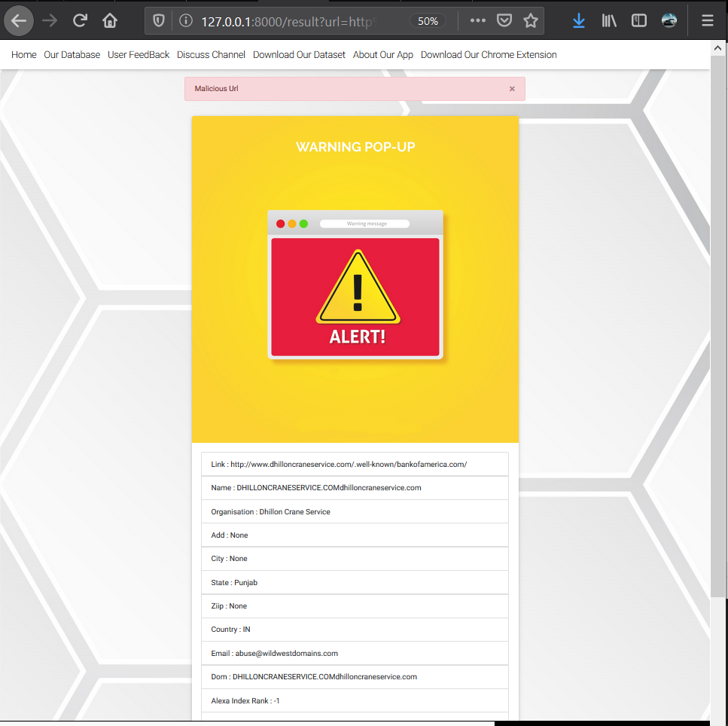Screen dimensions: 728x726
Task: Dismiss the Malicious Url alert banner
Action: 512,89
